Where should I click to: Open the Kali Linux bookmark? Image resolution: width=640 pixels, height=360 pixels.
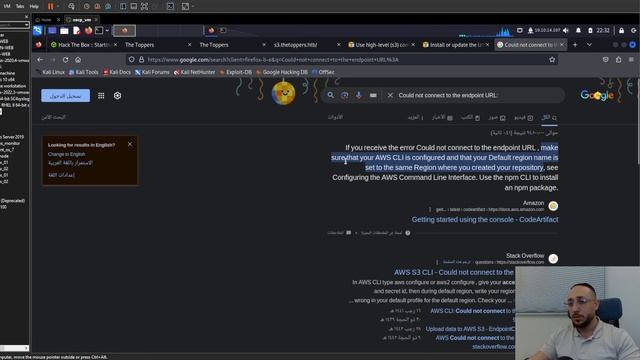(50, 72)
